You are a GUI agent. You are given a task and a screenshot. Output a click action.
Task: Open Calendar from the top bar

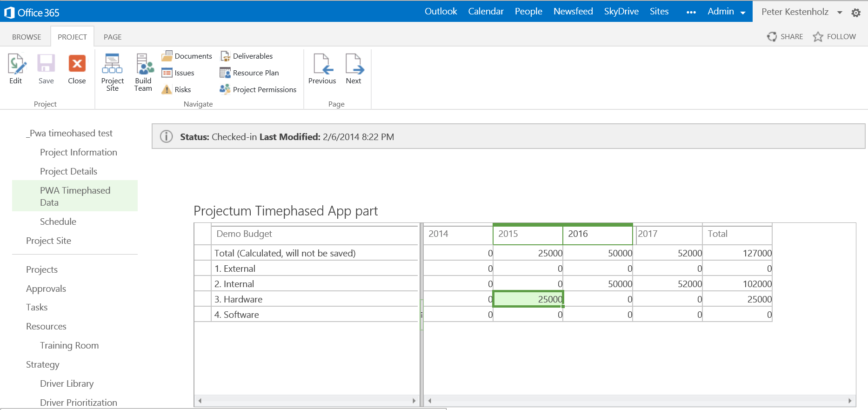pyautogui.click(x=486, y=11)
